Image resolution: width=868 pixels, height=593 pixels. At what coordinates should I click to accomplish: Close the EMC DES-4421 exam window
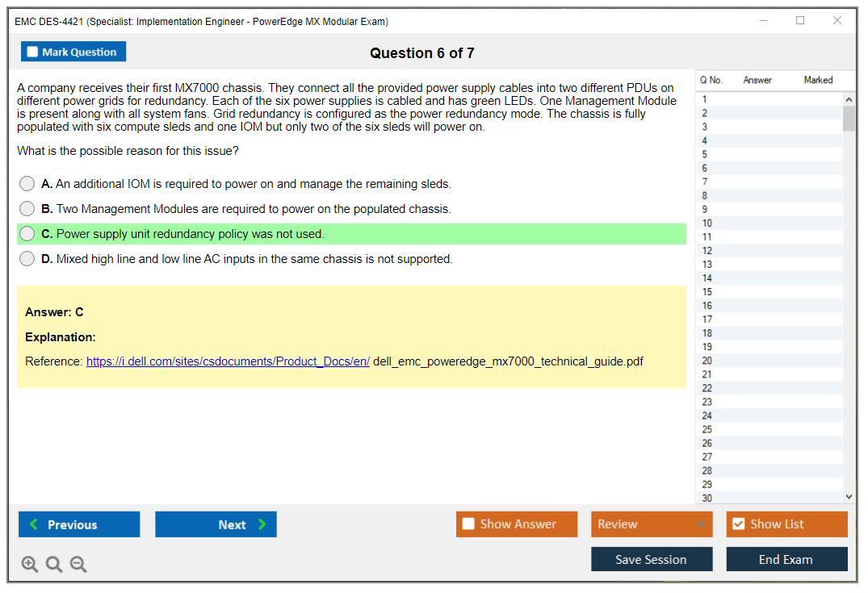[837, 21]
